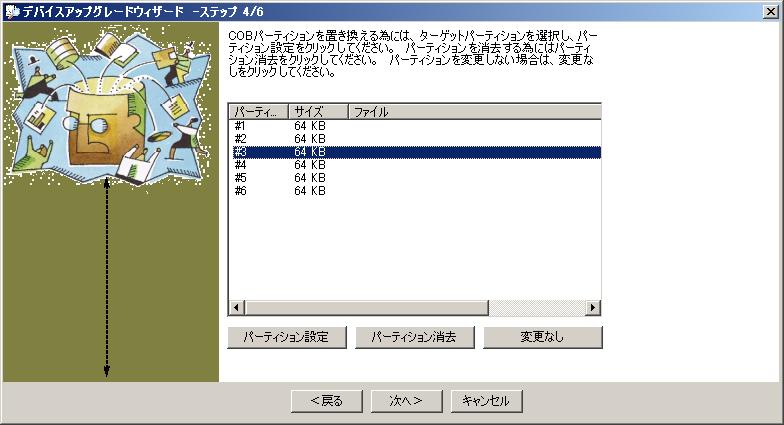Click the wizard title bar icon

click(12, 11)
